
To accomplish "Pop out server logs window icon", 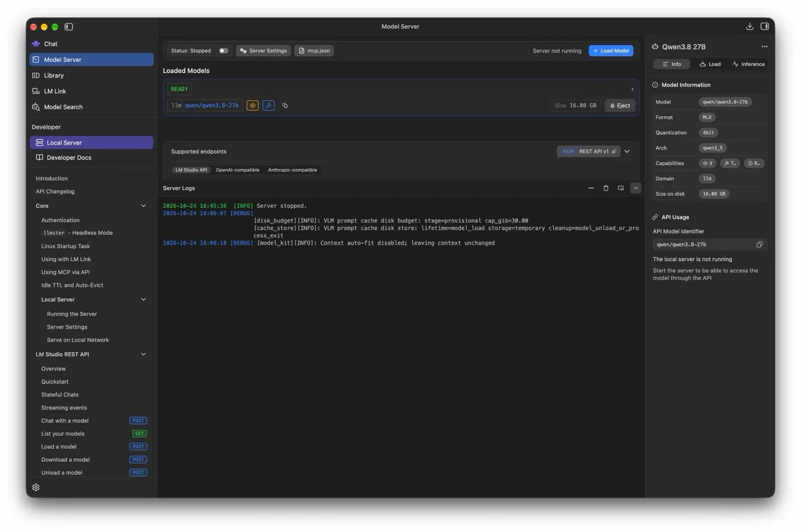I will tap(621, 188).
